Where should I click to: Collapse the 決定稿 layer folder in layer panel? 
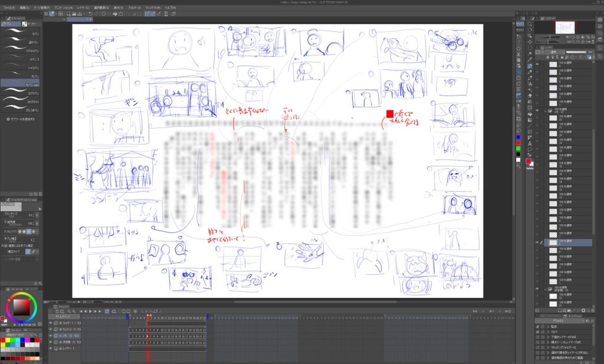(544, 289)
